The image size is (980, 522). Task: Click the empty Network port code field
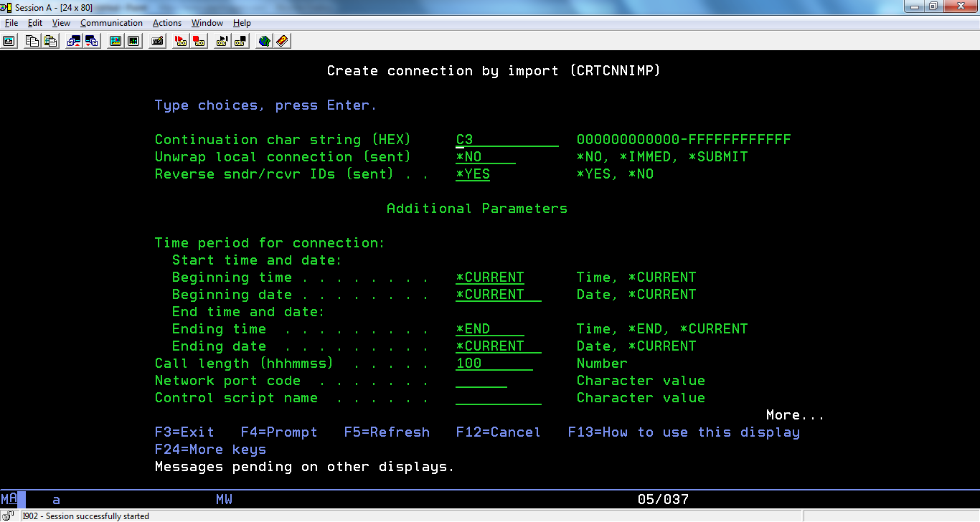click(481, 381)
